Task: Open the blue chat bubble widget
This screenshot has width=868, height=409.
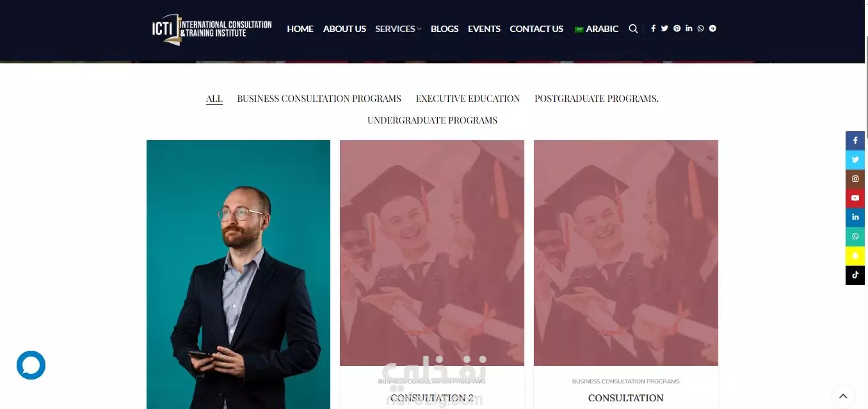Action: tap(31, 365)
